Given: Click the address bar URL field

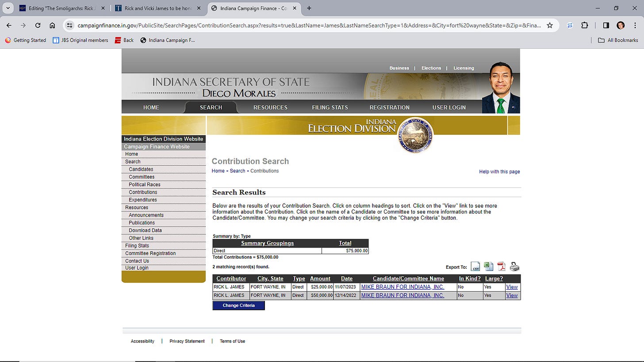Looking at the screenshot, I should click(309, 25).
